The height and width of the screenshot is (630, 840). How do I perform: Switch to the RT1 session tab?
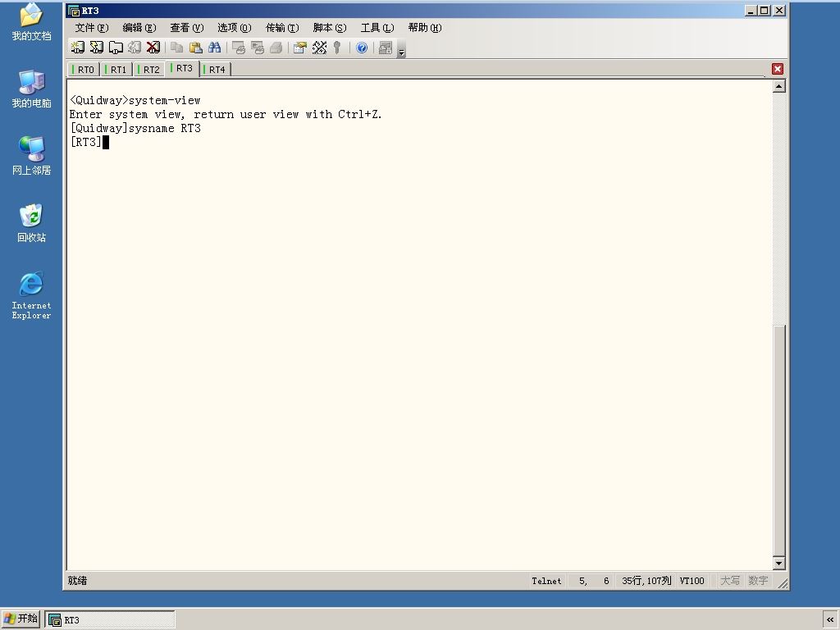pos(116,70)
